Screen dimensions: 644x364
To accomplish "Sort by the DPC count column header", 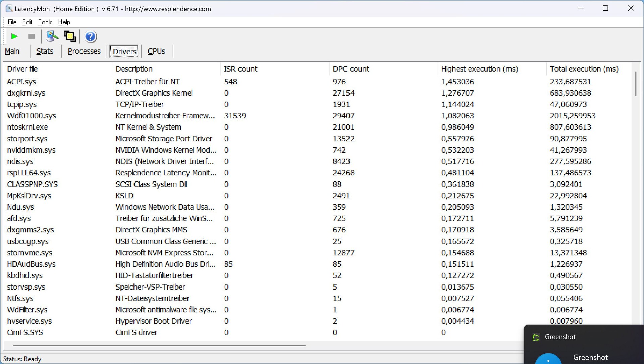I will [x=351, y=69].
